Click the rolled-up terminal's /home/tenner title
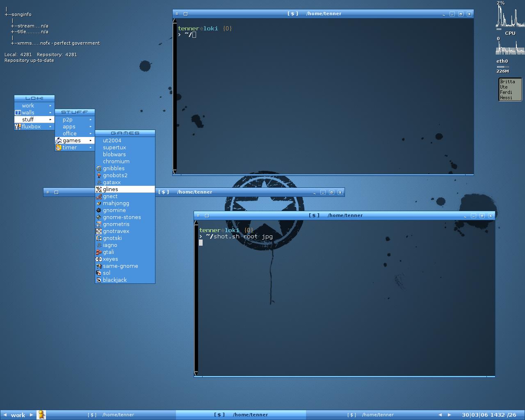This screenshot has width=525, height=420. pos(194,192)
